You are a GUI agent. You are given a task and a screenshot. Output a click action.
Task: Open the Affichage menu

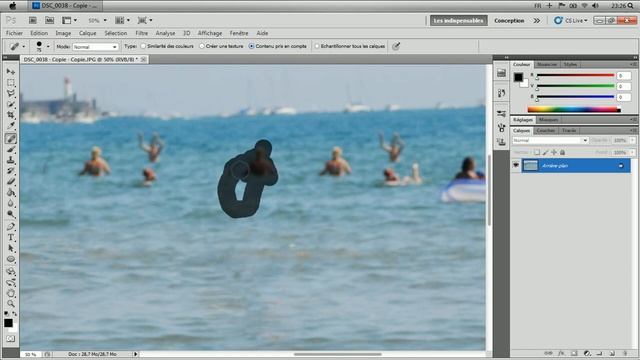[210, 33]
